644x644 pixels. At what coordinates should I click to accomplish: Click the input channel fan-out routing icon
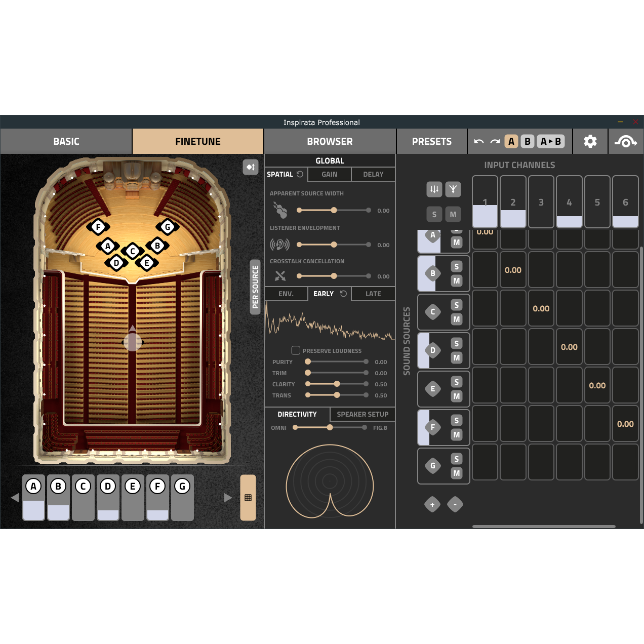point(453,189)
